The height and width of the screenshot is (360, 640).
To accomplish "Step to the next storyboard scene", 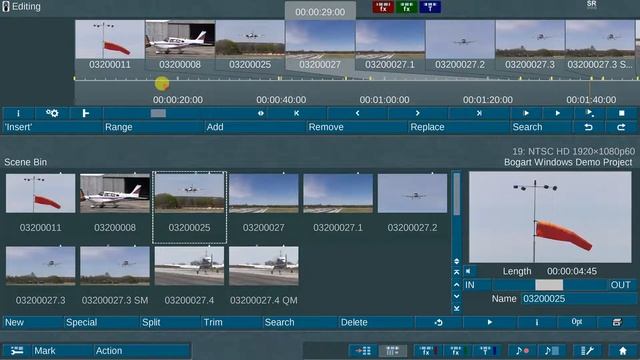I will [418, 113].
